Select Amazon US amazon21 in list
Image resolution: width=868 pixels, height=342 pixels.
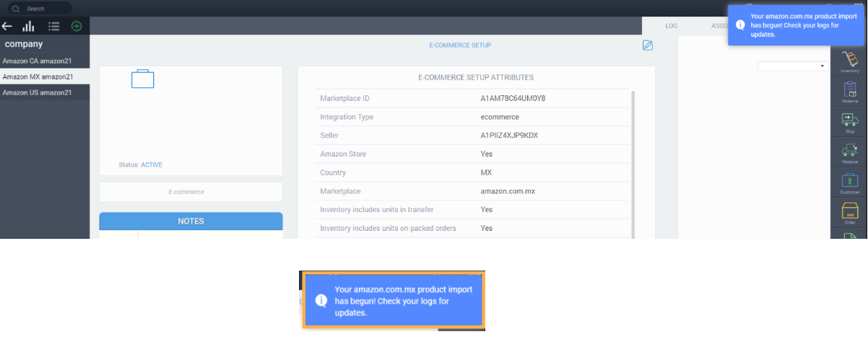click(x=45, y=92)
